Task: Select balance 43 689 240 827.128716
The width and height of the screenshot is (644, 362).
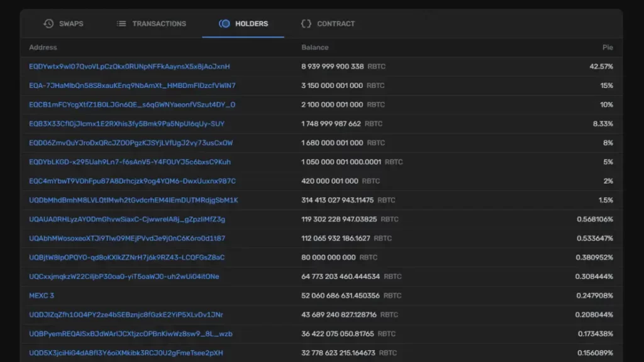Action: pos(339,314)
